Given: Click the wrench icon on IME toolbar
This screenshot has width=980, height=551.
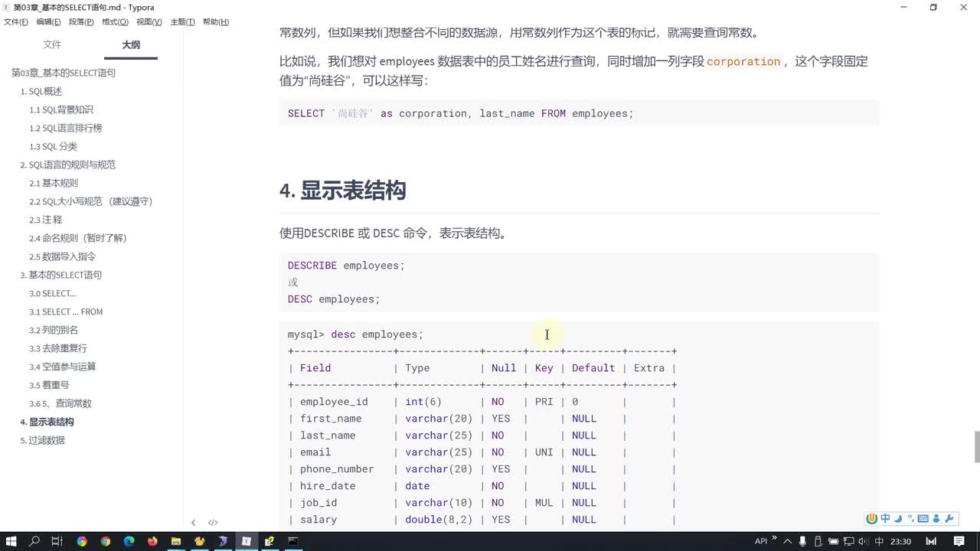Looking at the screenshot, I should point(950,518).
